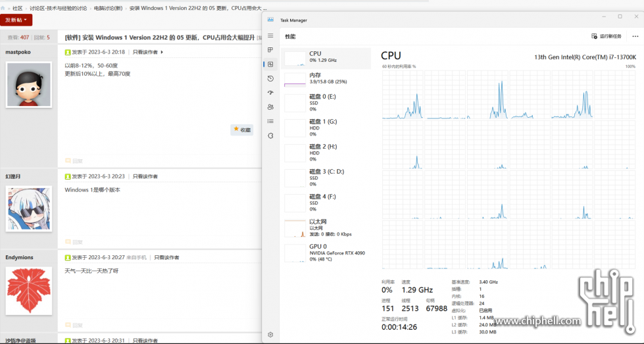Click Endymions' red maple leaf avatar

coord(29,291)
